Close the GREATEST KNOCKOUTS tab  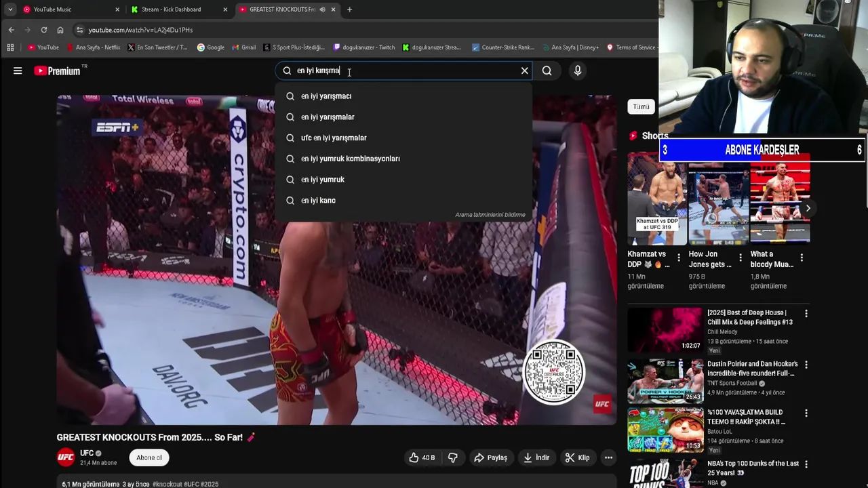click(x=333, y=9)
